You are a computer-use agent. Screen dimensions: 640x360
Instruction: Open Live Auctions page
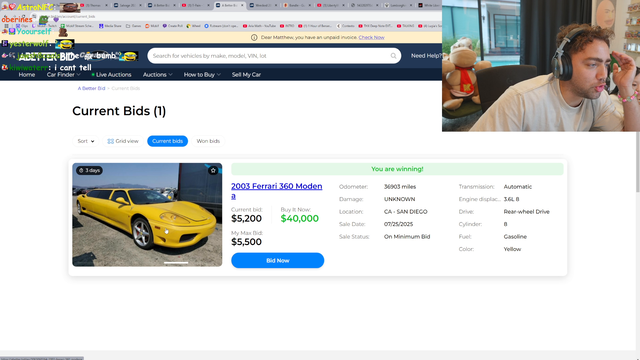pyautogui.click(x=111, y=75)
